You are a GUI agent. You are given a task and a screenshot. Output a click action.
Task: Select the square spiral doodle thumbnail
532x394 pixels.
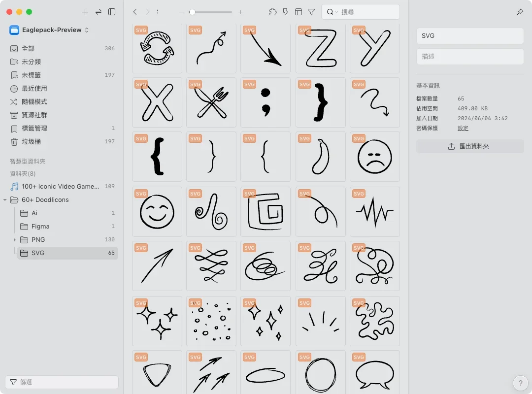[x=266, y=212]
